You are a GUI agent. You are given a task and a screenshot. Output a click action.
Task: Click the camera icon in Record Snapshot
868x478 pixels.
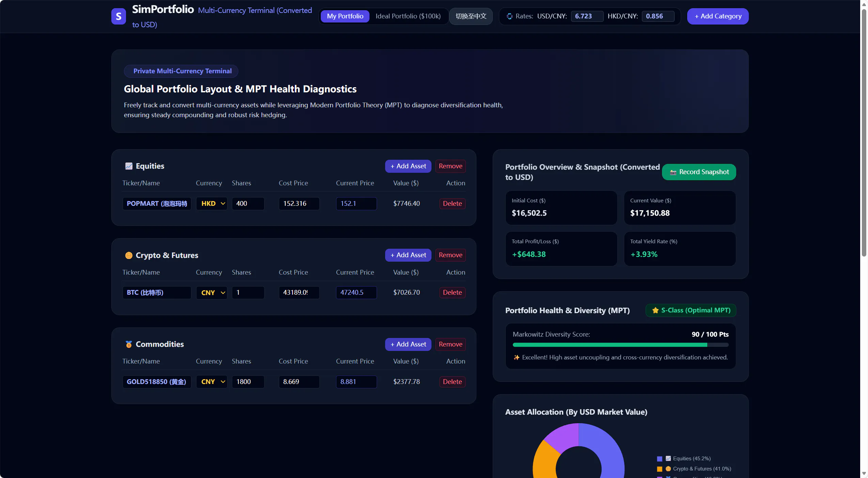coord(673,172)
